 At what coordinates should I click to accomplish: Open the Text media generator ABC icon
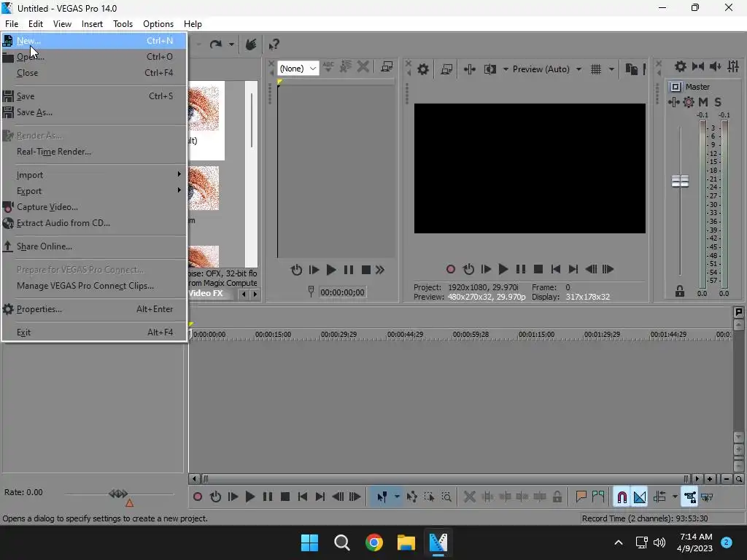pos(328,67)
